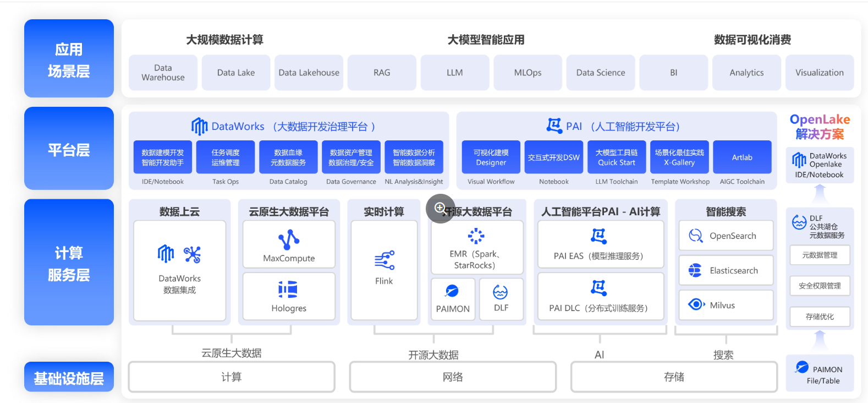
Task: Click the 应用场景层 blue label
Action: tap(69, 59)
